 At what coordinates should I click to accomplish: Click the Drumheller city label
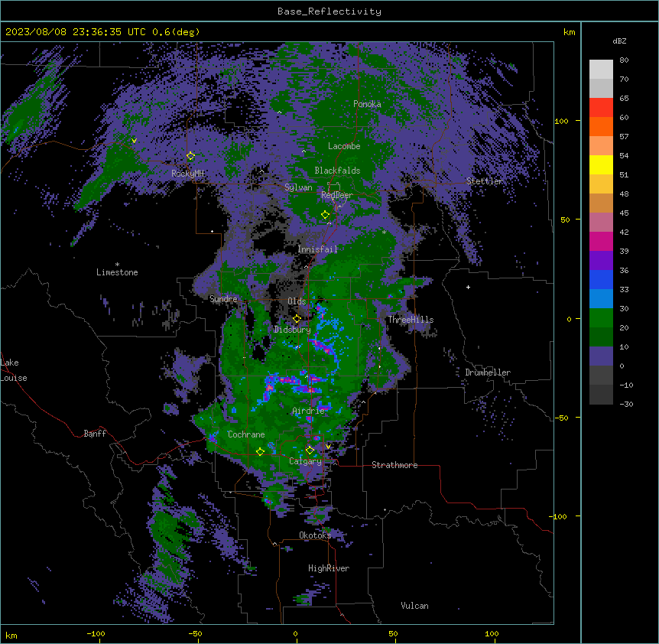488,372
